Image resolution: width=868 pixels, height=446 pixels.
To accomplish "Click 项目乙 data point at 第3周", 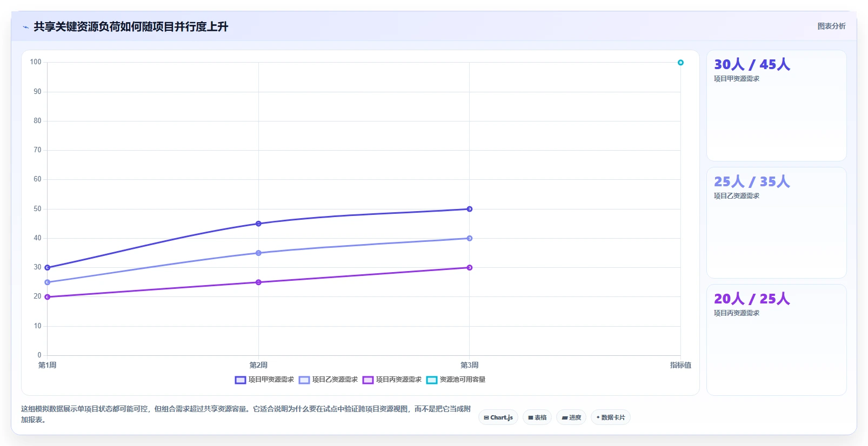I will point(470,238).
